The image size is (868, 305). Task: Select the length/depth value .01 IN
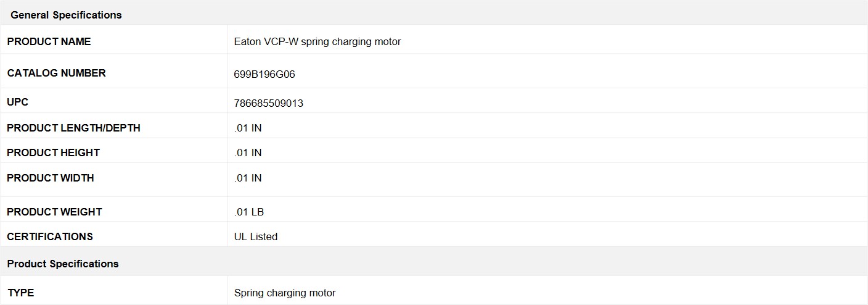[248, 128]
